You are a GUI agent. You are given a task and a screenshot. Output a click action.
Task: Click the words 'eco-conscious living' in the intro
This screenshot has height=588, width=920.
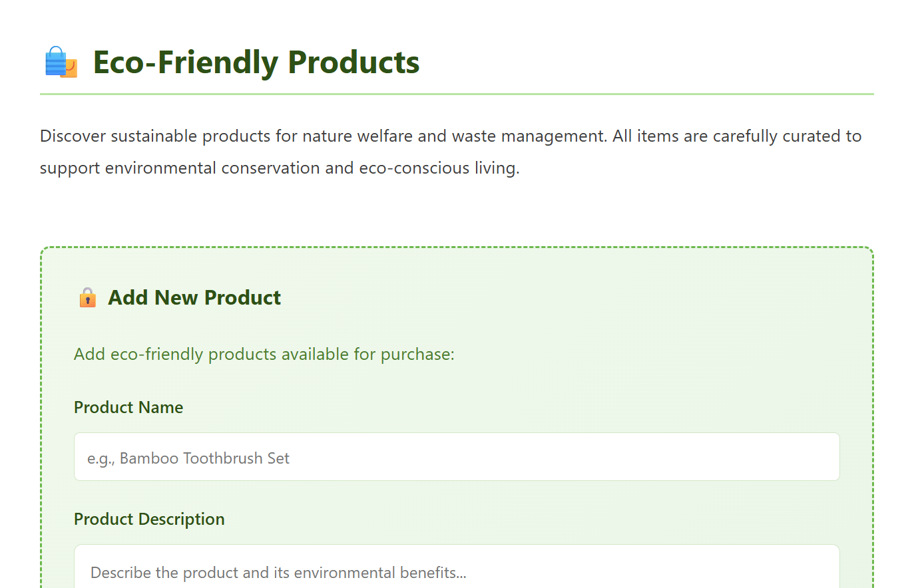(438, 168)
